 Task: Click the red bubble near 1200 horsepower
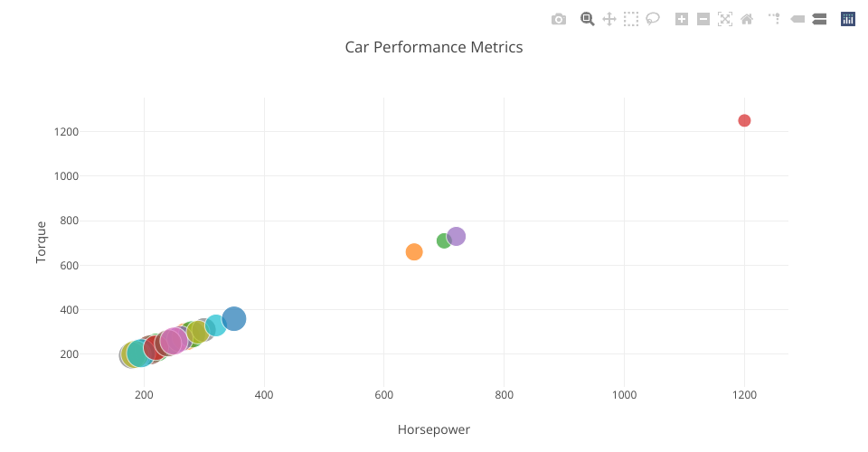coord(744,120)
